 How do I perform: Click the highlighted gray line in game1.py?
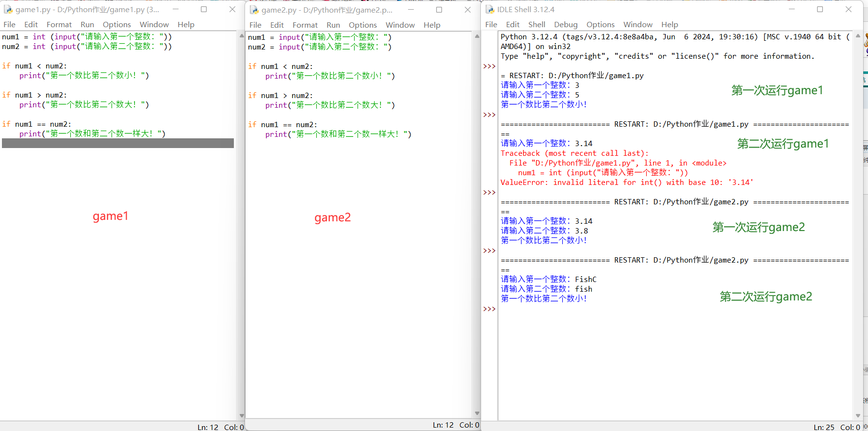118,143
